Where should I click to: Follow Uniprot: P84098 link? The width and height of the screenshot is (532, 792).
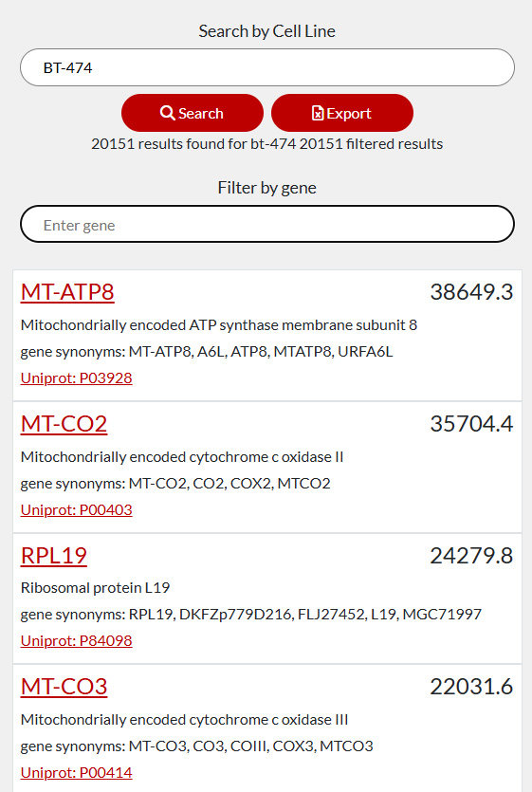(x=76, y=640)
